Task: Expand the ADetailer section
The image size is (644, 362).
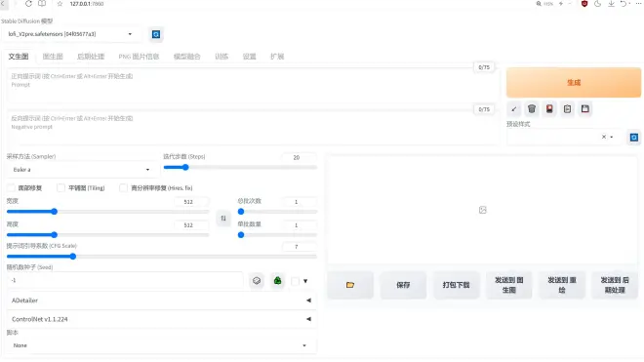Action: (x=161, y=301)
